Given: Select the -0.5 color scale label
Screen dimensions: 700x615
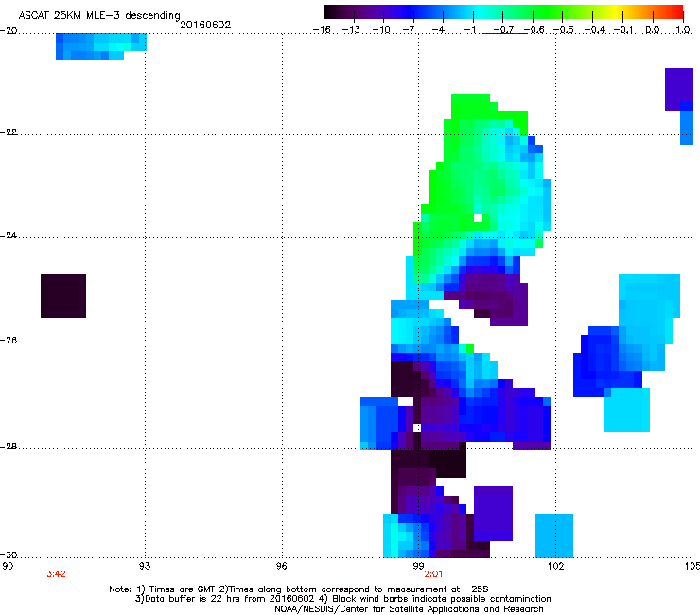Looking at the screenshot, I should tap(564, 30).
